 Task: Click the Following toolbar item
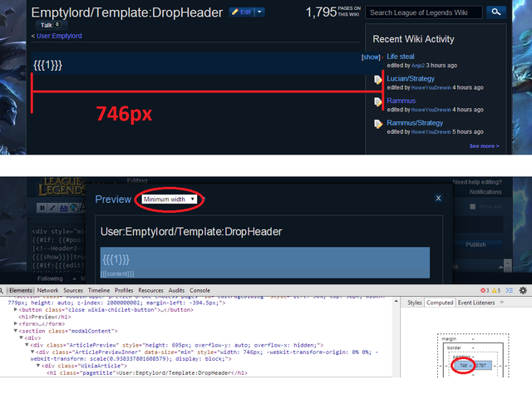(50, 278)
